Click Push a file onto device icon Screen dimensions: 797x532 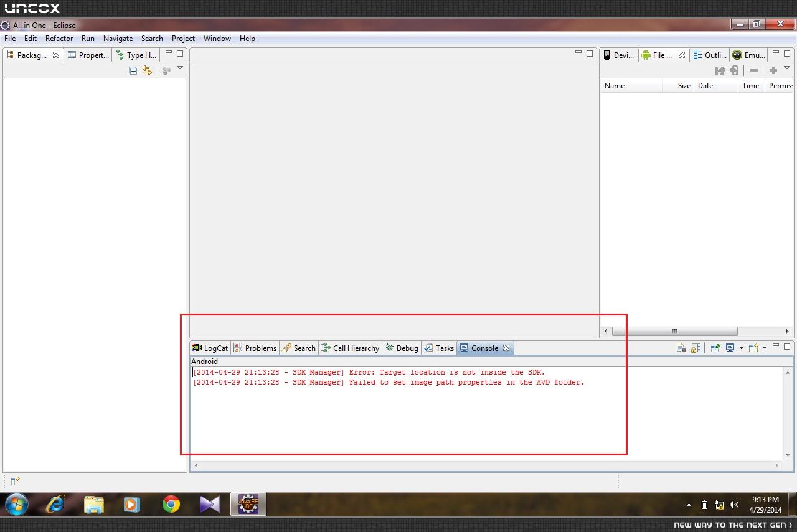734,71
